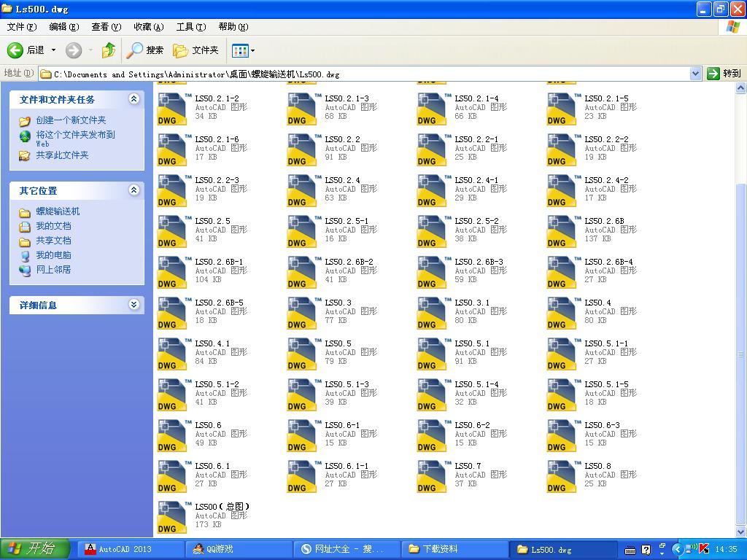Collapse the 文件和文件夹任务 panel

pos(133,99)
